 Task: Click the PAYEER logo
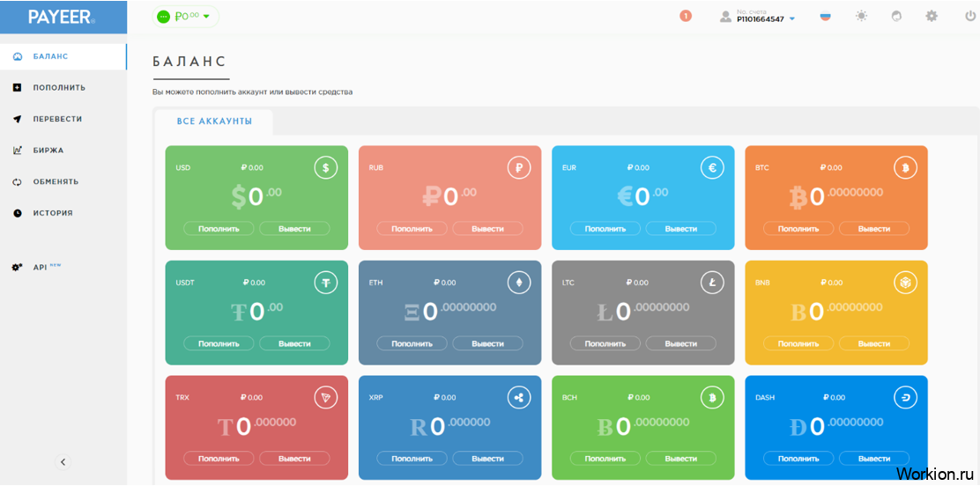coord(62,18)
